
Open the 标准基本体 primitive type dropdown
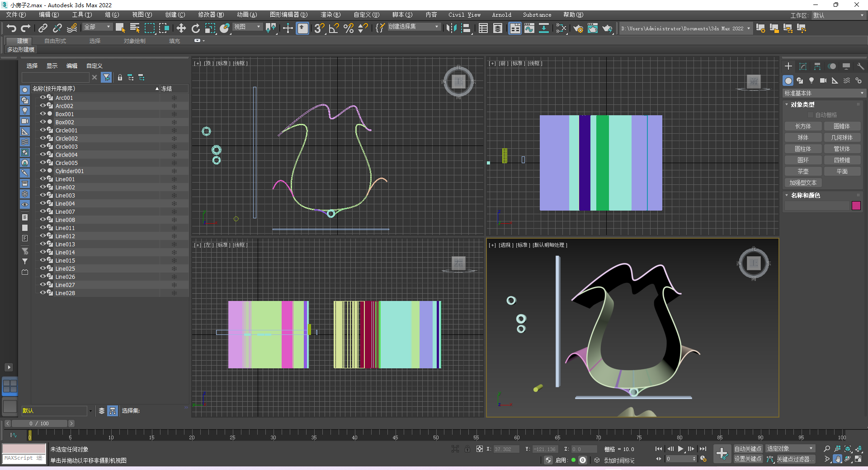(824, 93)
